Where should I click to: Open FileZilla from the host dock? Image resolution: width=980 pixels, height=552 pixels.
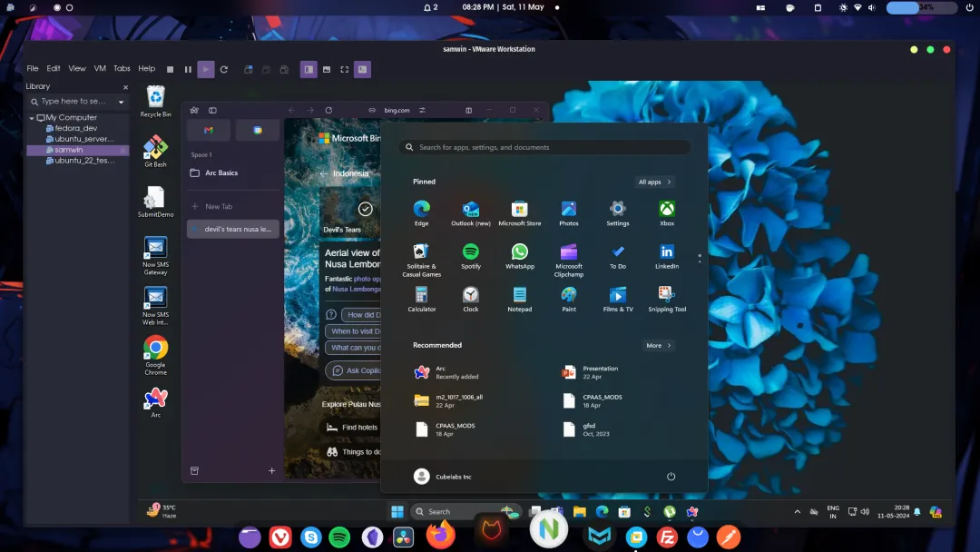(667, 537)
